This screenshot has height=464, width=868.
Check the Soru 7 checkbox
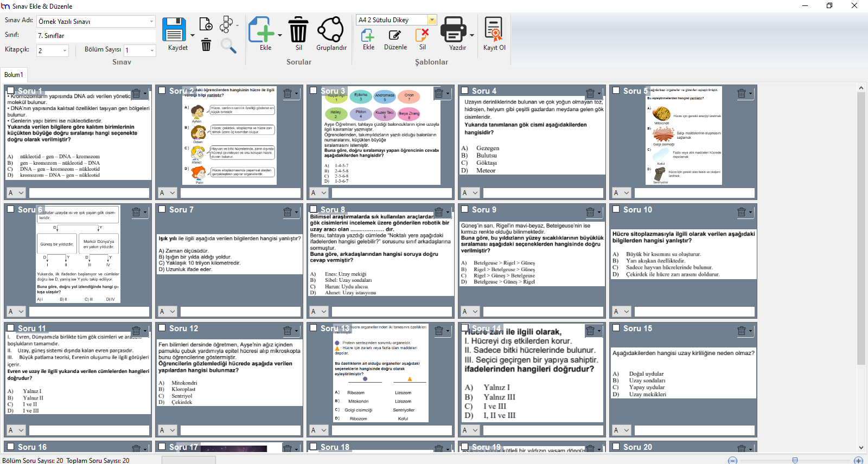[x=162, y=209]
